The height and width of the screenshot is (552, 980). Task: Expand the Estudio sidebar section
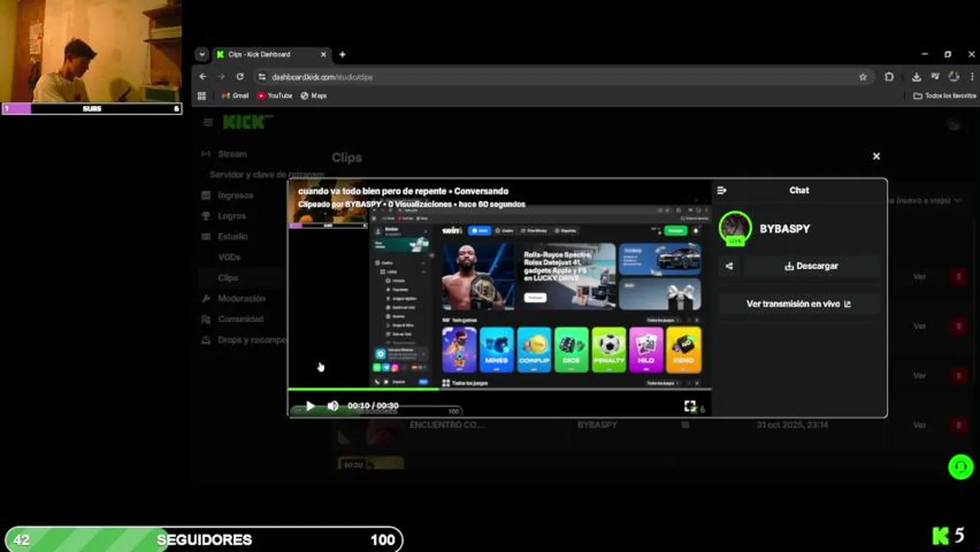click(x=232, y=237)
